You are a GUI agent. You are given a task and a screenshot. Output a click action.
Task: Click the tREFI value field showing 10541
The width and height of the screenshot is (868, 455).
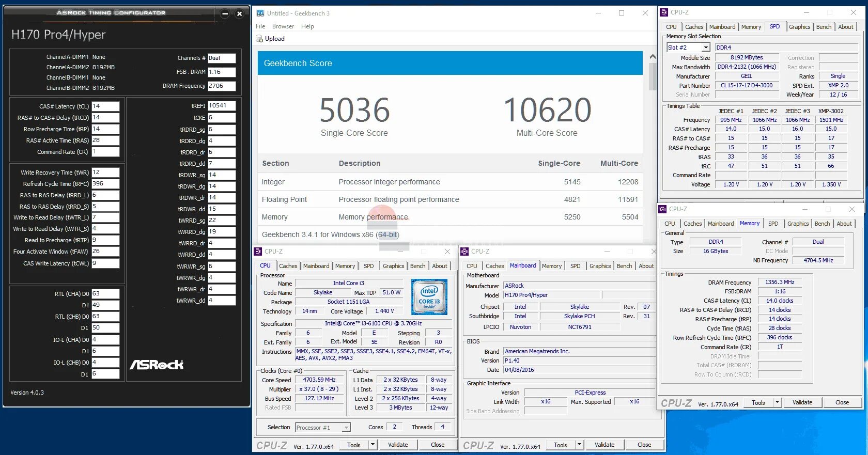222,106
